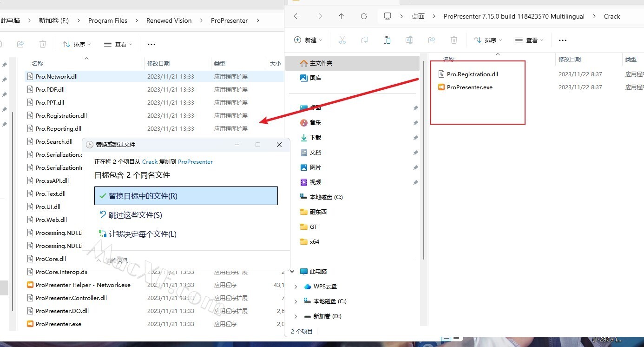Navigate to 新加卷 (F:) in the breadcrumb
Screen dimensions: 644x347
pos(54,20)
